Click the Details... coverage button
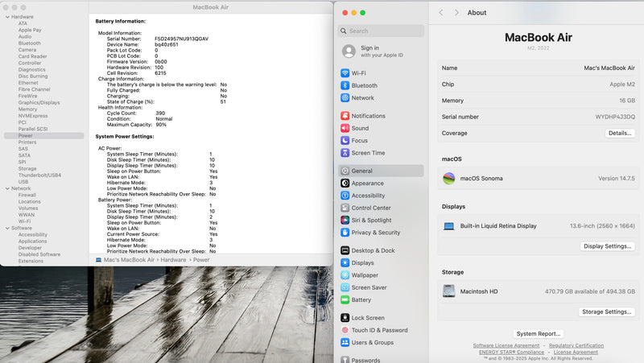 (x=619, y=133)
